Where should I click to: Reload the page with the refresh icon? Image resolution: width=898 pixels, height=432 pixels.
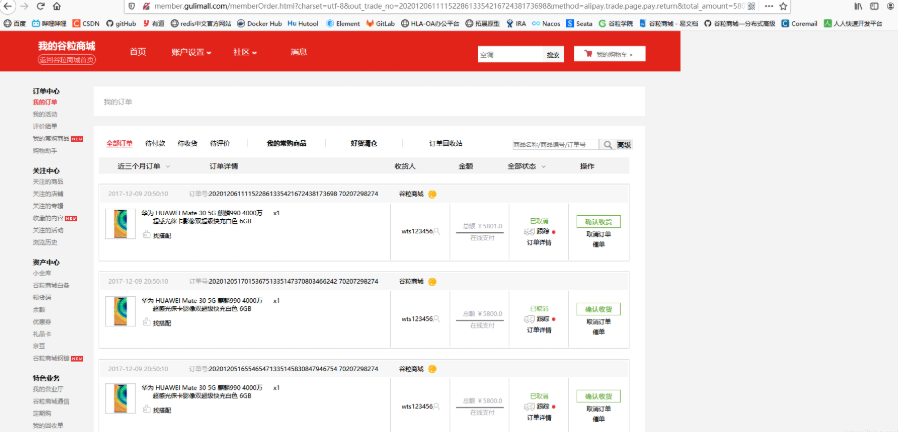41,6
